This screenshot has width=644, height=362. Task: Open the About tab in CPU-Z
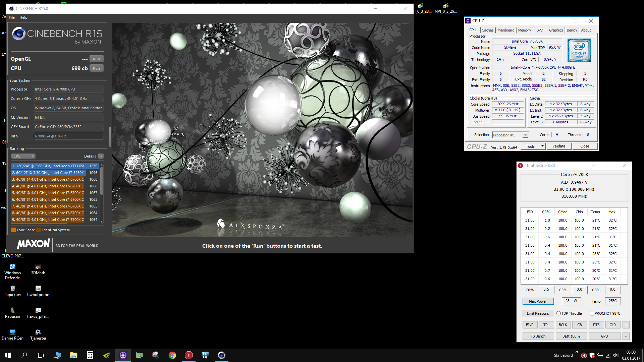(586, 30)
